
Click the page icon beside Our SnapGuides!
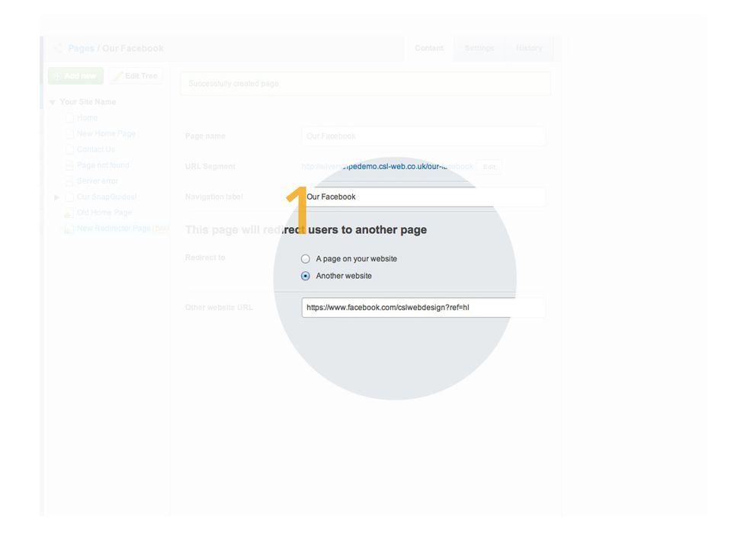(69, 197)
